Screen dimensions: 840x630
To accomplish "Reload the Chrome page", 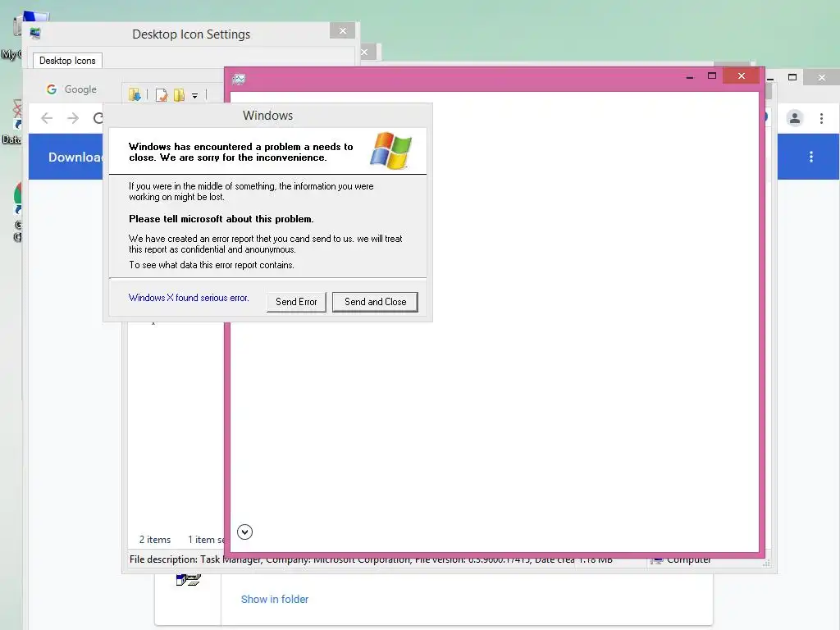I will pos(98,118).
